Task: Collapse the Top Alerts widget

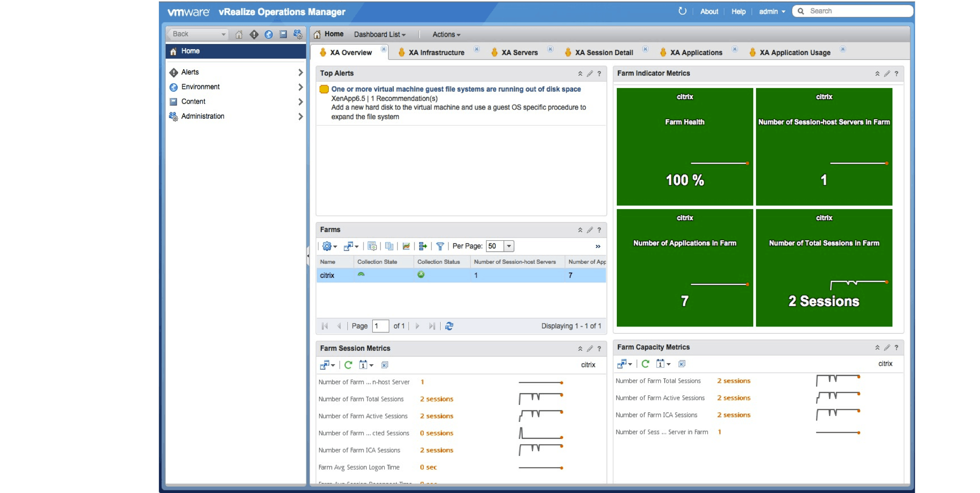Action: (580, 73)
